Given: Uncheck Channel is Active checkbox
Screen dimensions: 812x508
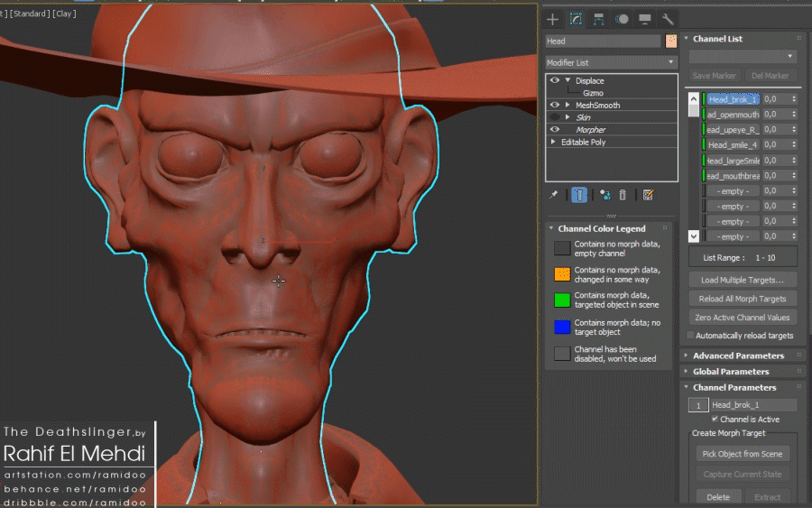Looking at the screenshot, I should (x=715, y=420).
